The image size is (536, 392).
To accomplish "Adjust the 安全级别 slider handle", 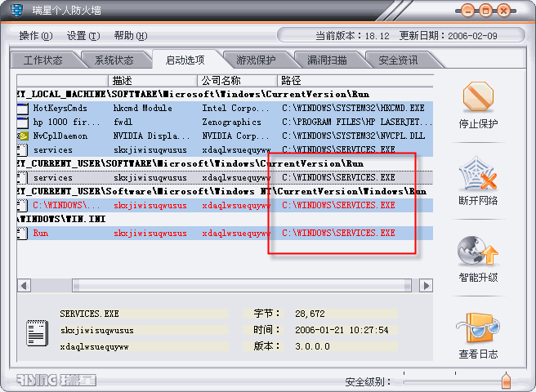I will [507, 381].
